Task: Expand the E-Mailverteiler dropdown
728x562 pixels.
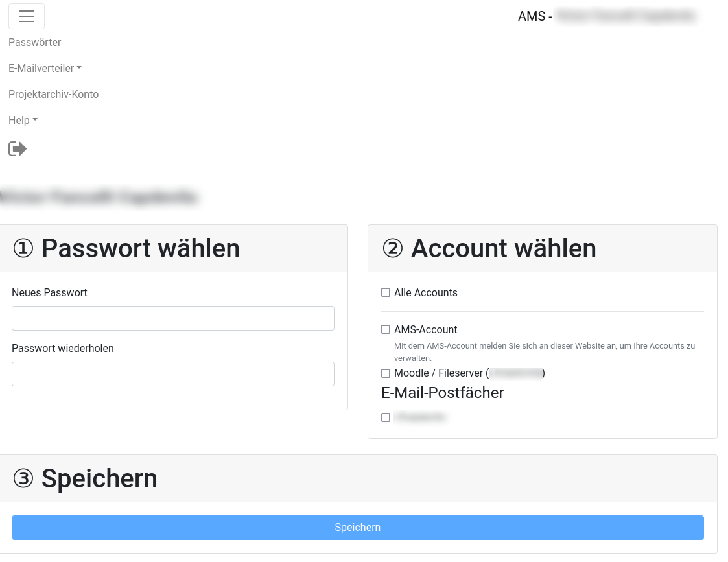Action: pyautogui.click(x=45, y=68)
